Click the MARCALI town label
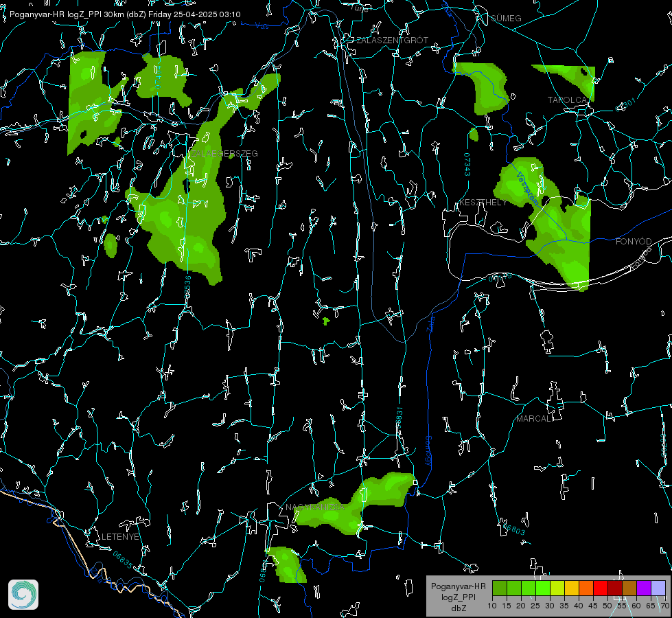The image size is (672, 618). point(534,419)
